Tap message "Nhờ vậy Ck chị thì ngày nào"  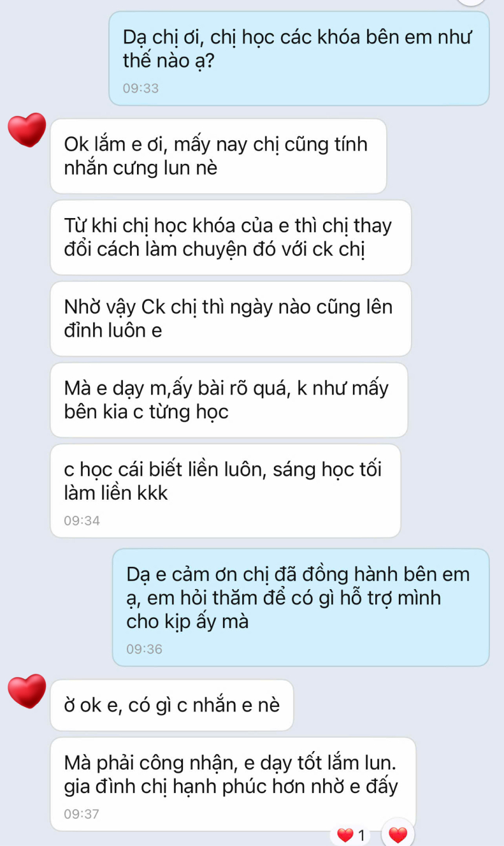(231, 319)
